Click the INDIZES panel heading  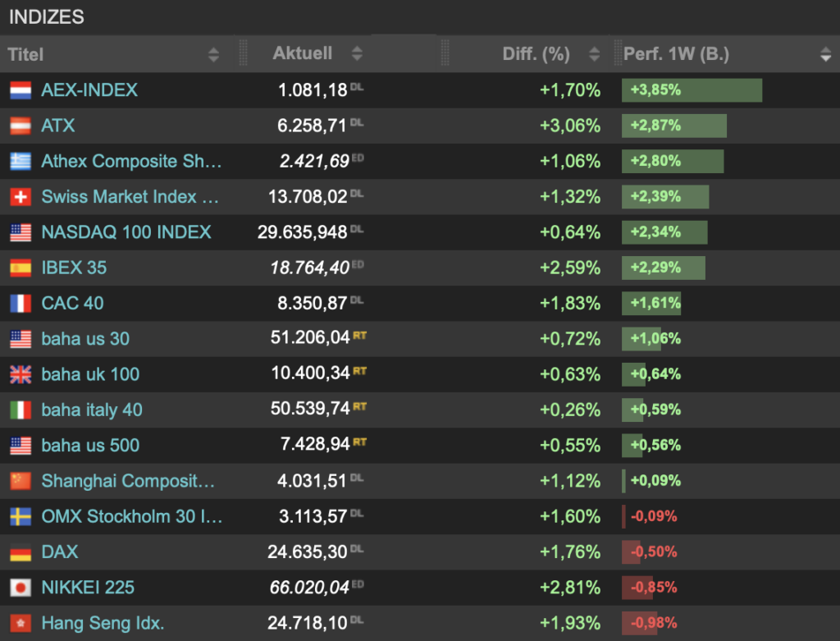click(x=47, y=17)
